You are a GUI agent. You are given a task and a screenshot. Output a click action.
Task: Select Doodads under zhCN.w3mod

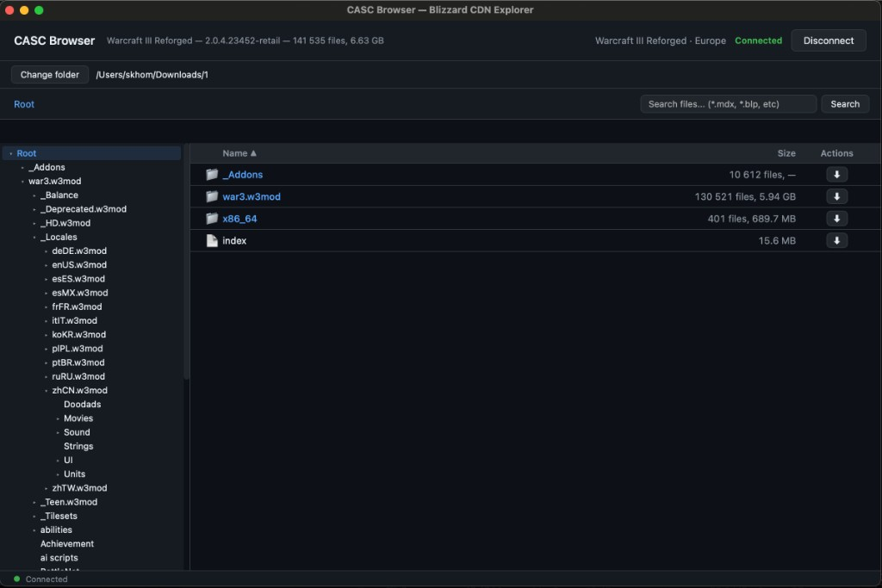pyautogui.click(x=82, y=404)
